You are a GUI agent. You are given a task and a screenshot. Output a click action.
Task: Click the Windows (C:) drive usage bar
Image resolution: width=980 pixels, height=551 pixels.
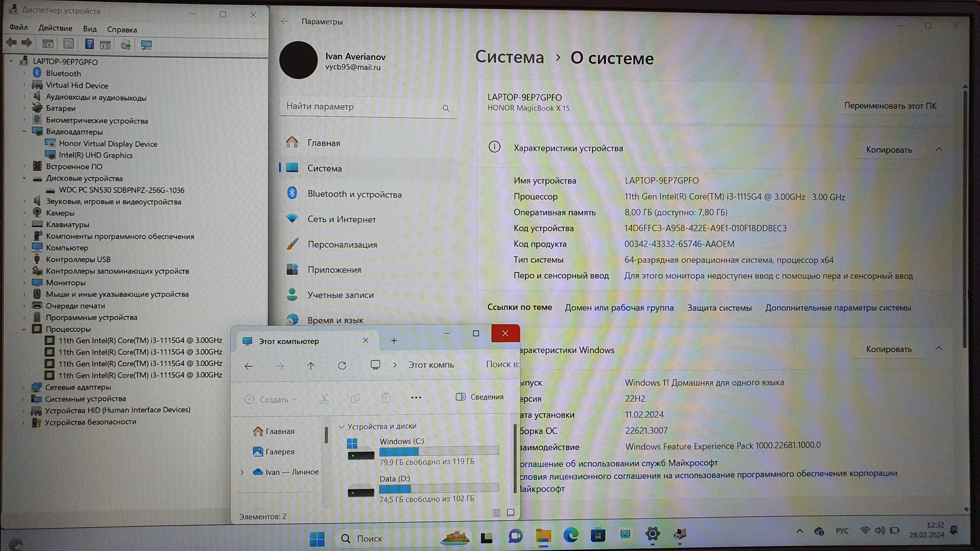click(x=439, y=451)
